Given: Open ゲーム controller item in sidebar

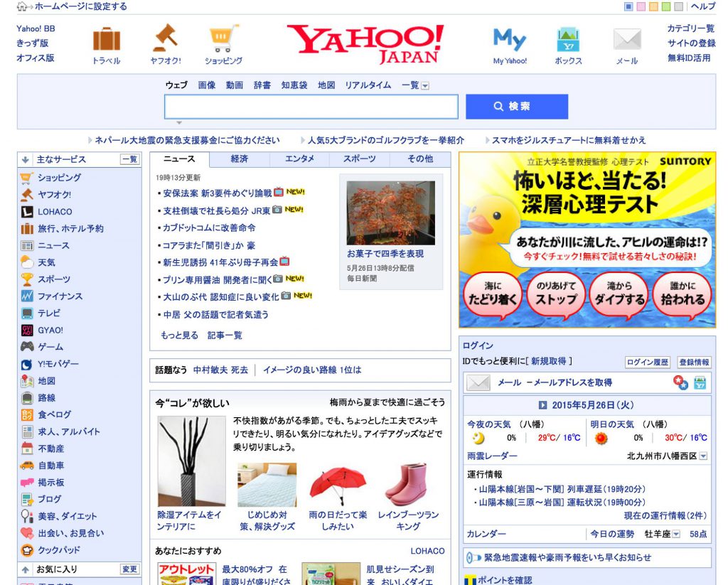Looking at the screenshot, I should [50, 347].
